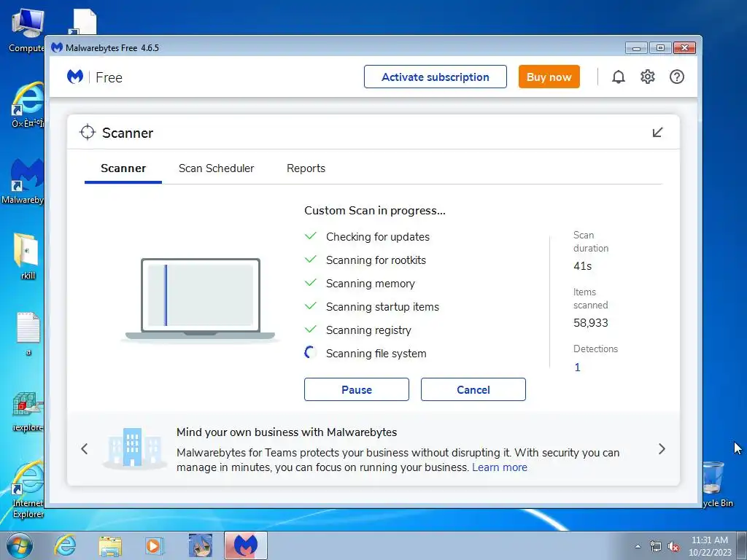The width and height of the screenshot is (747, 560).
Task: Click the 'Custom Scan in progress...' heading
Action: tap(375, 211)
